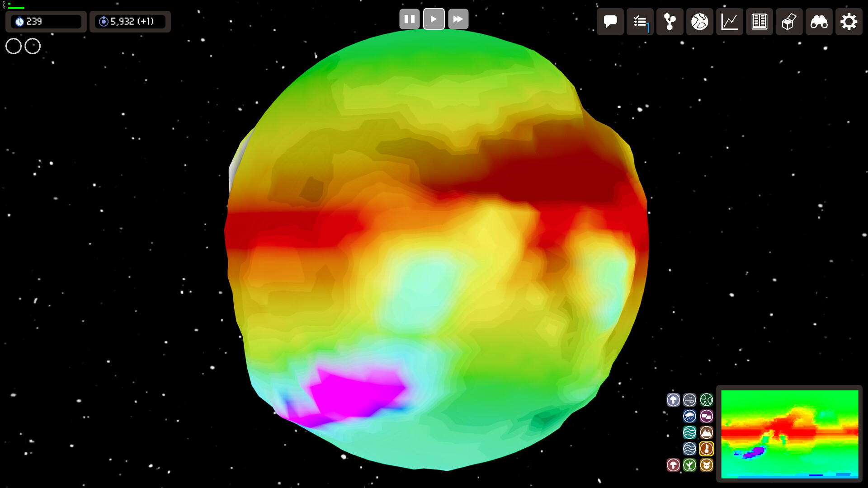
Task: Toggle the fungi mushroom overlay
Action: point(673,465)
